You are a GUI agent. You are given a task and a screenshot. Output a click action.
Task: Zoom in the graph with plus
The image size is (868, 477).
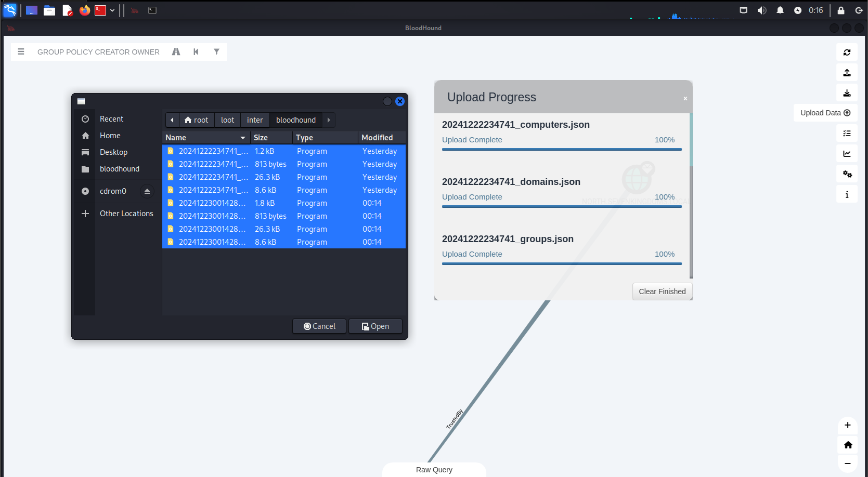click(848, 425)
